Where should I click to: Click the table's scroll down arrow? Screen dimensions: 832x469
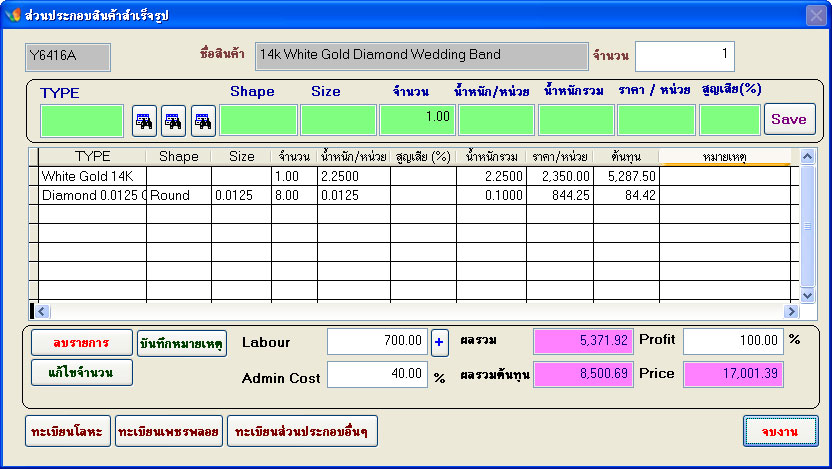coord(809,296)
